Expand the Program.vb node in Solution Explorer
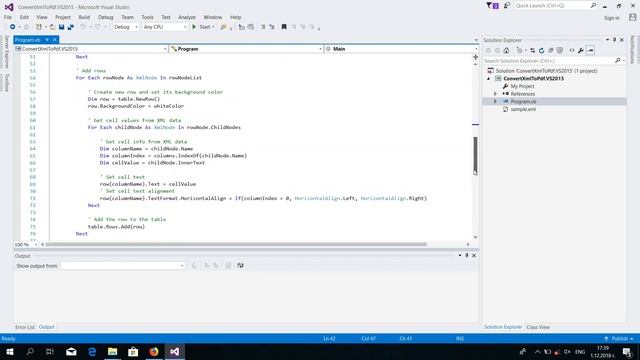640x360 pixels. tap(496, 102)
